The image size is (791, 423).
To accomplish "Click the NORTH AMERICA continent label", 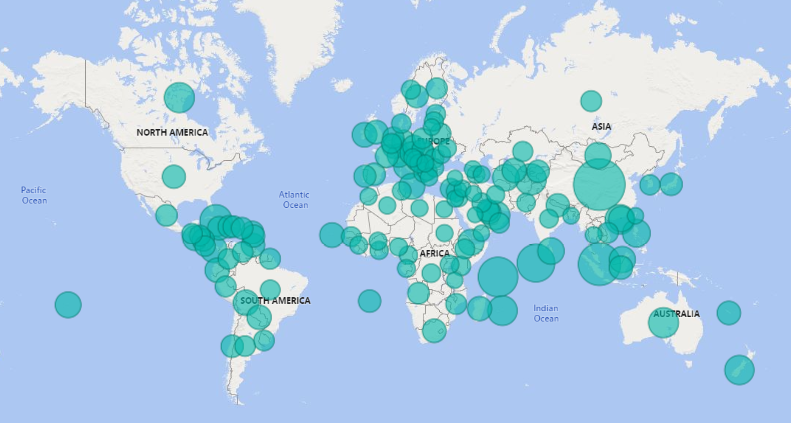I will 172,133.
